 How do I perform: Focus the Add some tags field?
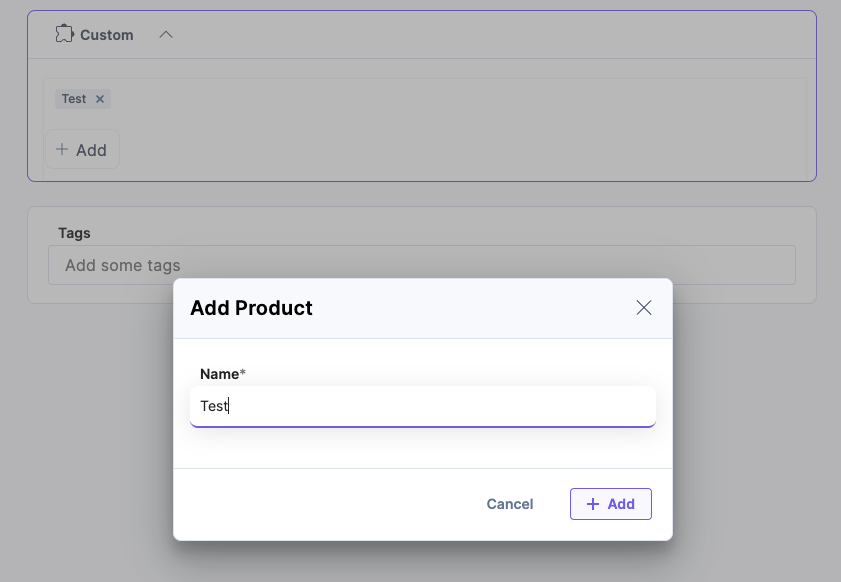[422, 265]
